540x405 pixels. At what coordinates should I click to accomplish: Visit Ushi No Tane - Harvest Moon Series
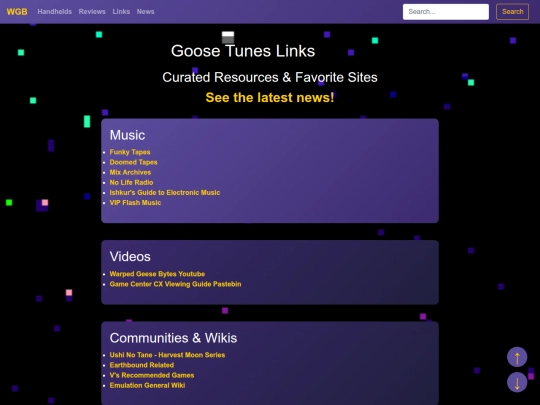point(167,355)
